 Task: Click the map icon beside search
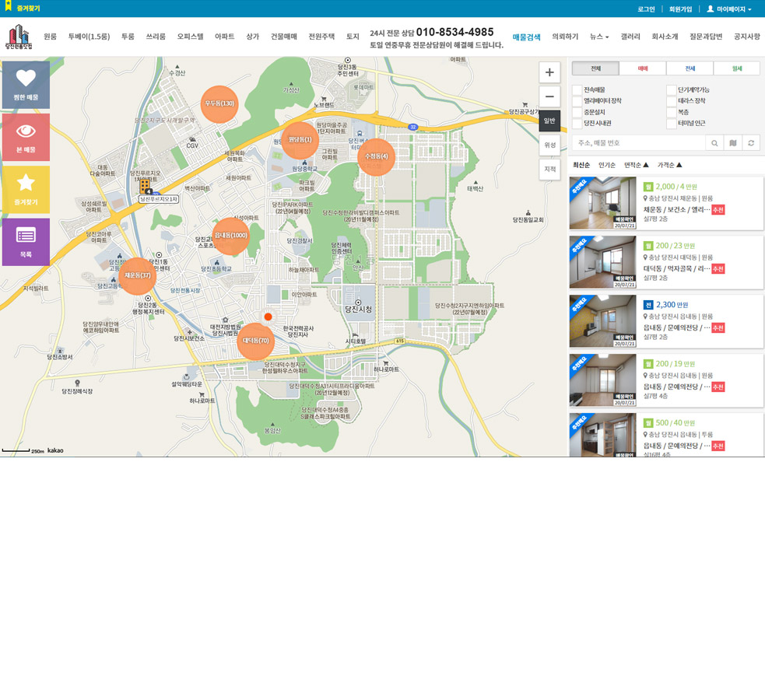[x=733, y=143]
